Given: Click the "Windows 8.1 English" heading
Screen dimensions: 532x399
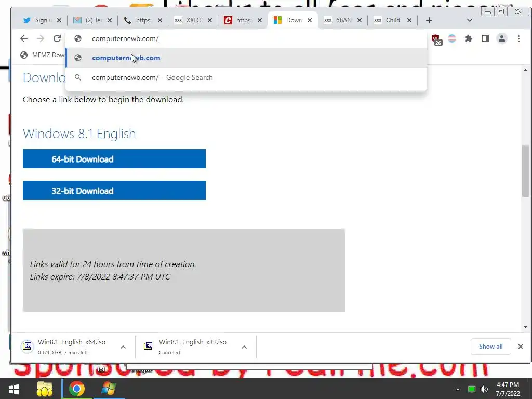Looking at the screenshot, I should pos(79,134).
